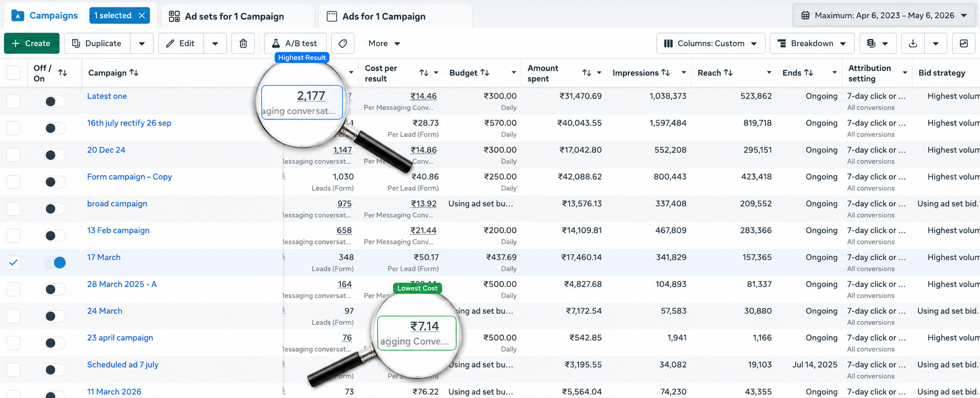This screenshot has width=980, height=398.
Task: Open the Duplicate dropdown arrow
Action: pyautogui.click(x=142, y=43)
